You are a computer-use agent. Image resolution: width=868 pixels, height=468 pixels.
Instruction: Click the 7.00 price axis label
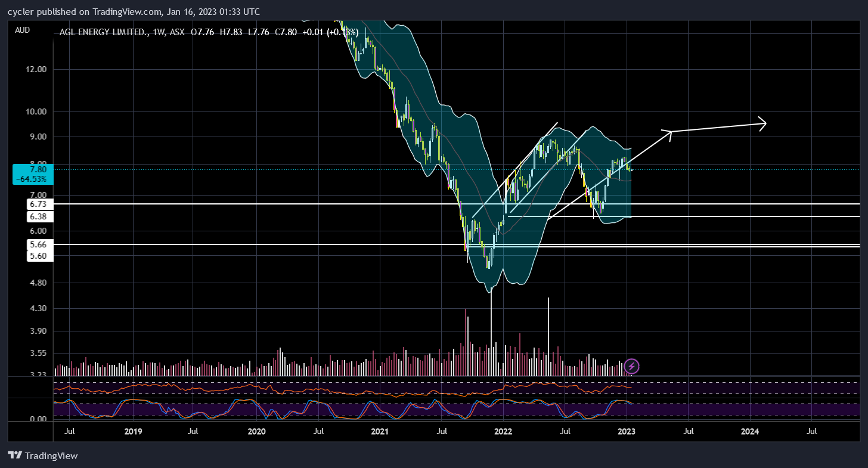pyautogui.click(x=37, y=195)
